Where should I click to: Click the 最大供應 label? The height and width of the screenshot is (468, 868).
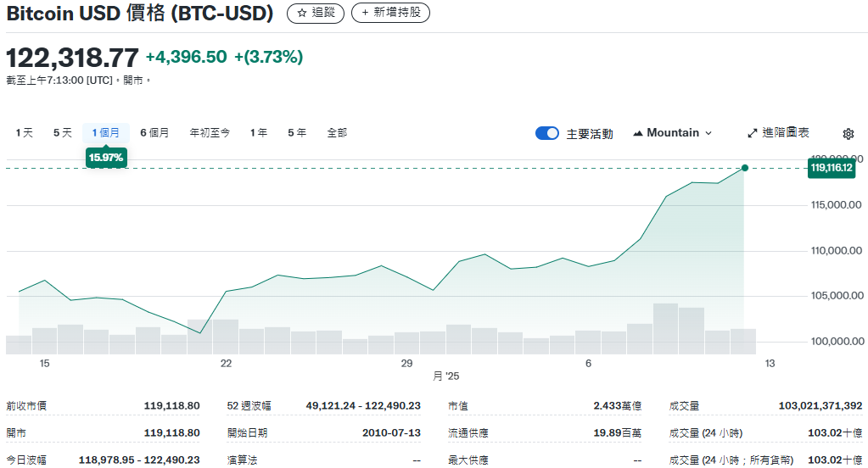coord(468,460)
